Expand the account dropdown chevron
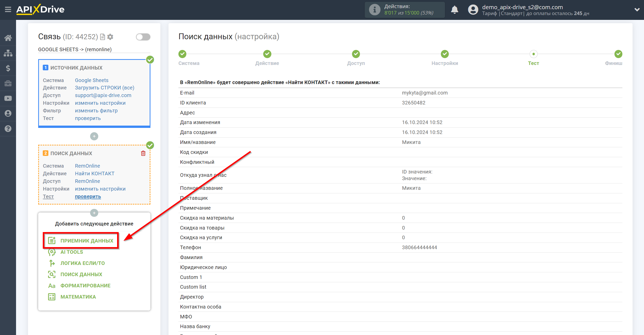 637,10
